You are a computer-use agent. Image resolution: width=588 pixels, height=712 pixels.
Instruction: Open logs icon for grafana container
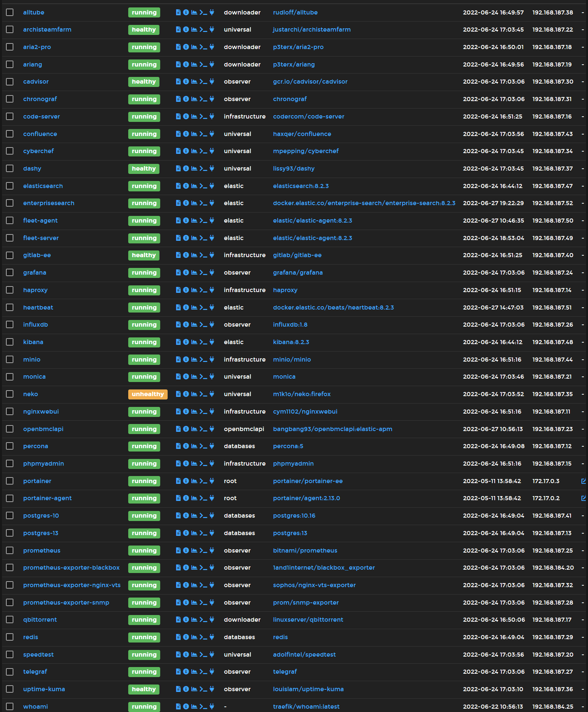[x=178, y=272]
